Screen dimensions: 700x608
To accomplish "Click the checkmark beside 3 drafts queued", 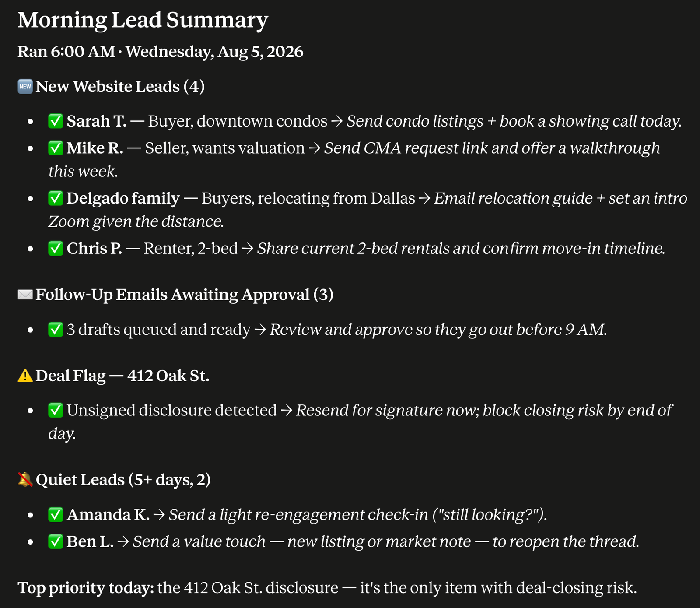I will tap(56, 330).
